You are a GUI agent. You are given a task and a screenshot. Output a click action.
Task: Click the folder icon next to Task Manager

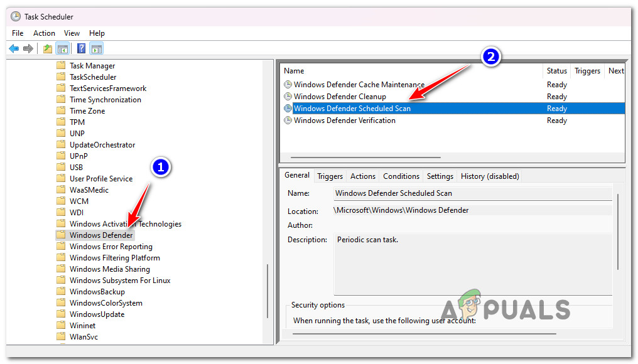(61, 65)
